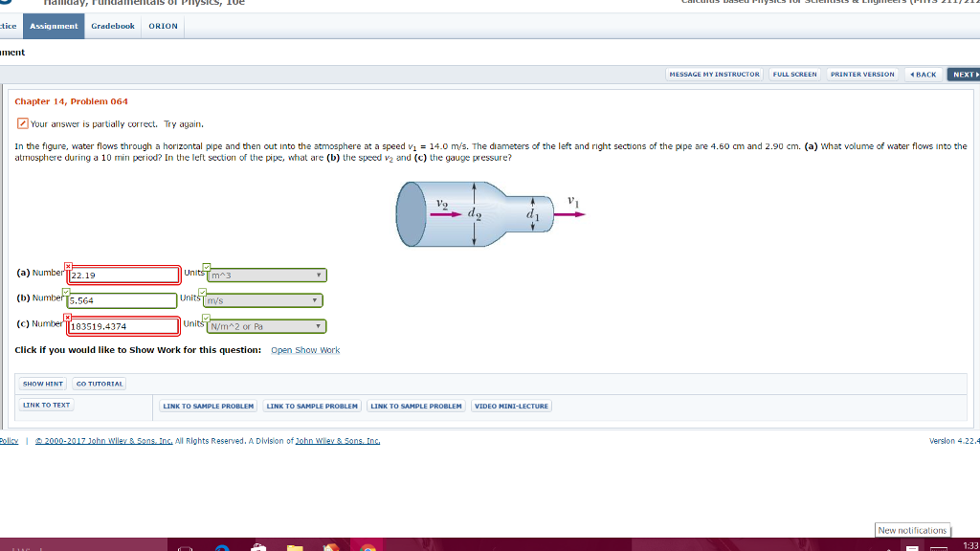Open Microsoft Edge from the taskbar
The image size is (980, 551).
(x=220, y=545)
